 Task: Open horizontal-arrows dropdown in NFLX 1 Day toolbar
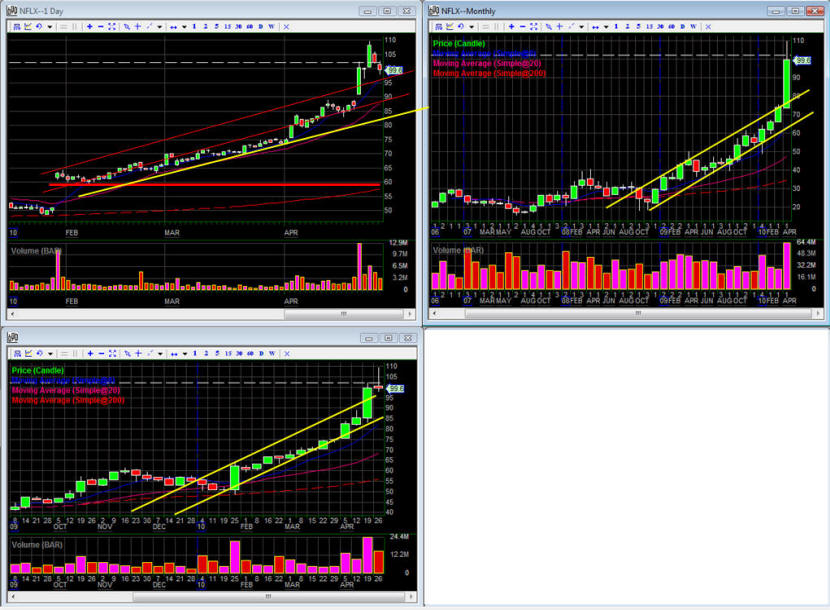pos(184,26)
